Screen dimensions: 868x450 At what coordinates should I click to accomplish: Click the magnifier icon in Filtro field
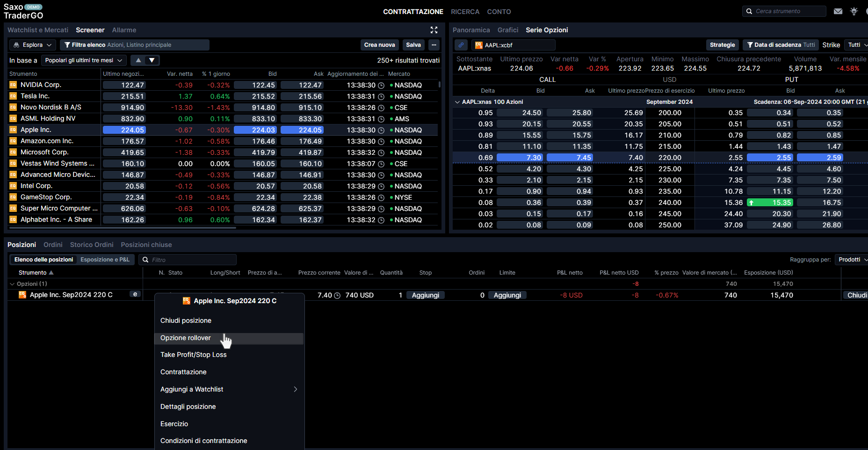pos(145,260)
